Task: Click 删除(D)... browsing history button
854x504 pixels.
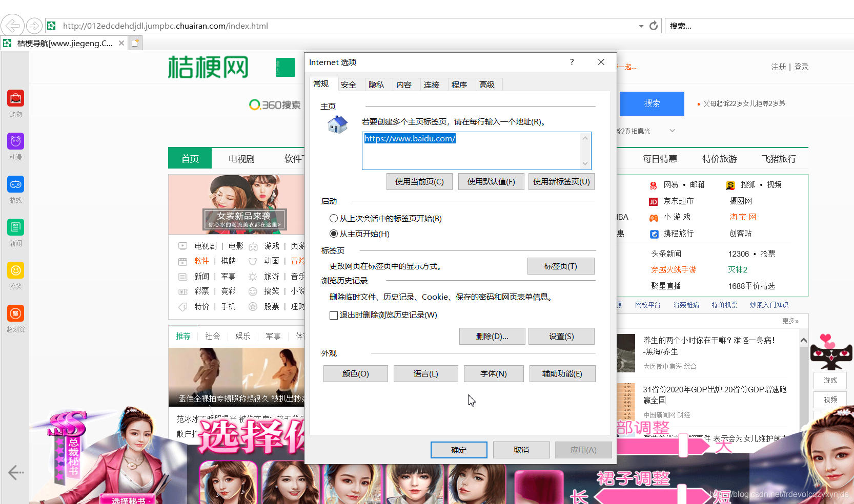Action: (x=492, y=337)
